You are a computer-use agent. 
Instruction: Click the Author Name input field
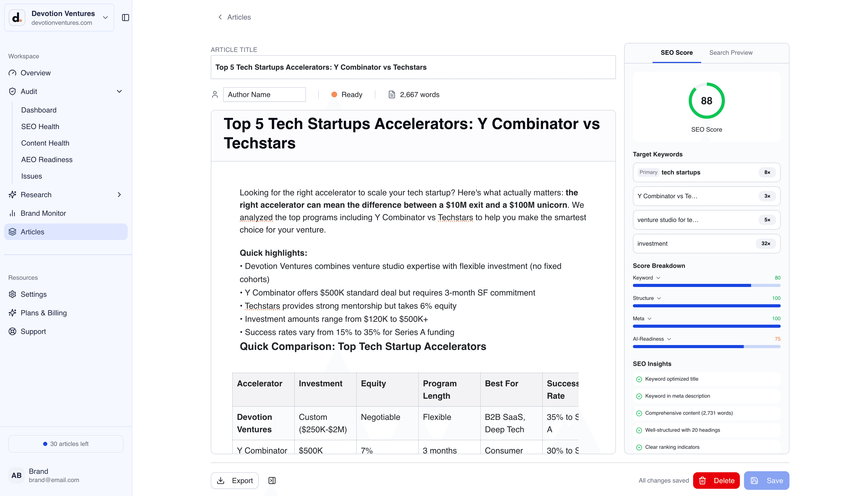pyautogui.click(x=264, y=95)
